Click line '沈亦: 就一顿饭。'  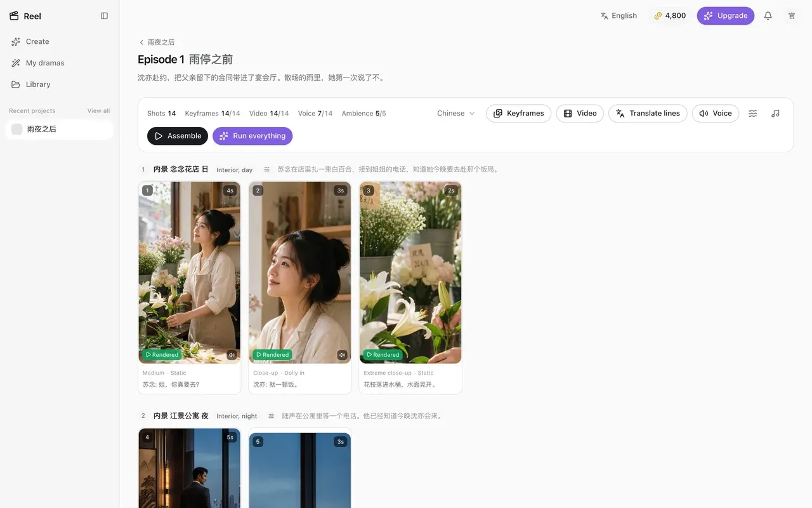(276, 385)
